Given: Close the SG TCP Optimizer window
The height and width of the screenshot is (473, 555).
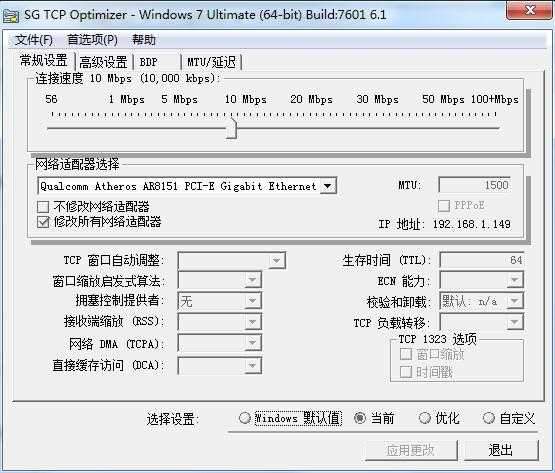Looking at the screenshot, I should click(x=530, y=10).
